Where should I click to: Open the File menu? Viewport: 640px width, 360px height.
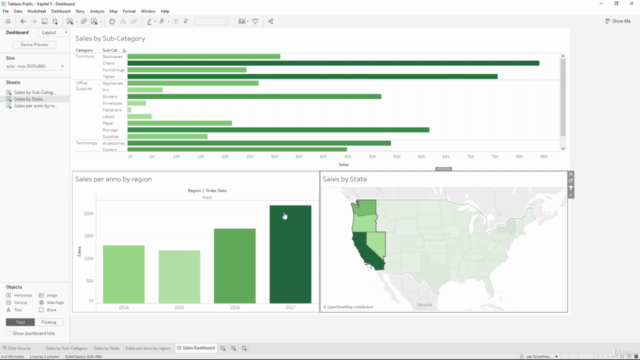click(x=6, y=11)
